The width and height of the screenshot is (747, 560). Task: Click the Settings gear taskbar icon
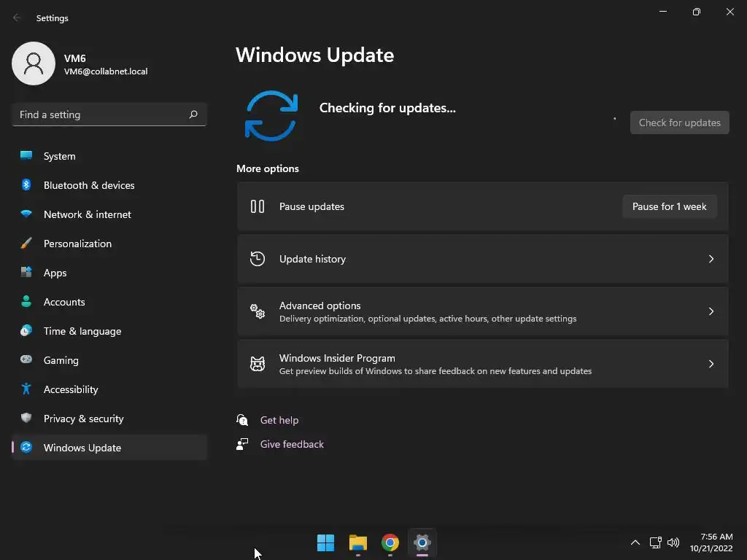click(422, 542)
